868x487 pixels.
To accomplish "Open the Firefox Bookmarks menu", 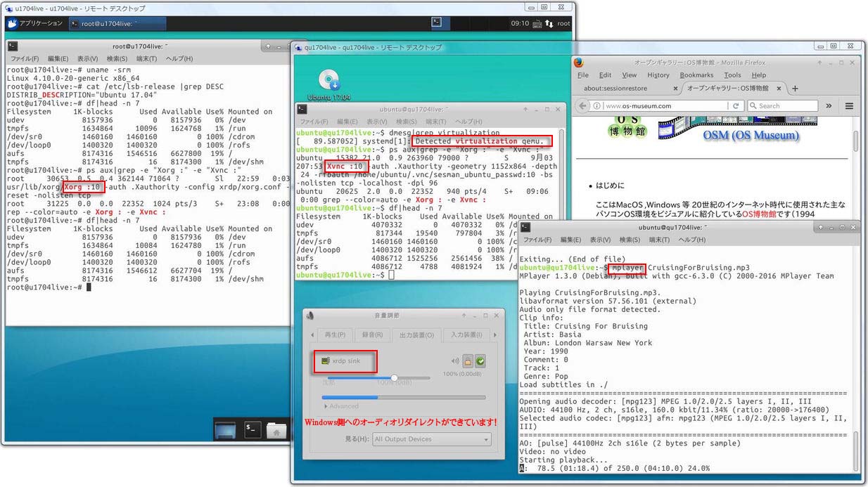I will click(696, 75).
